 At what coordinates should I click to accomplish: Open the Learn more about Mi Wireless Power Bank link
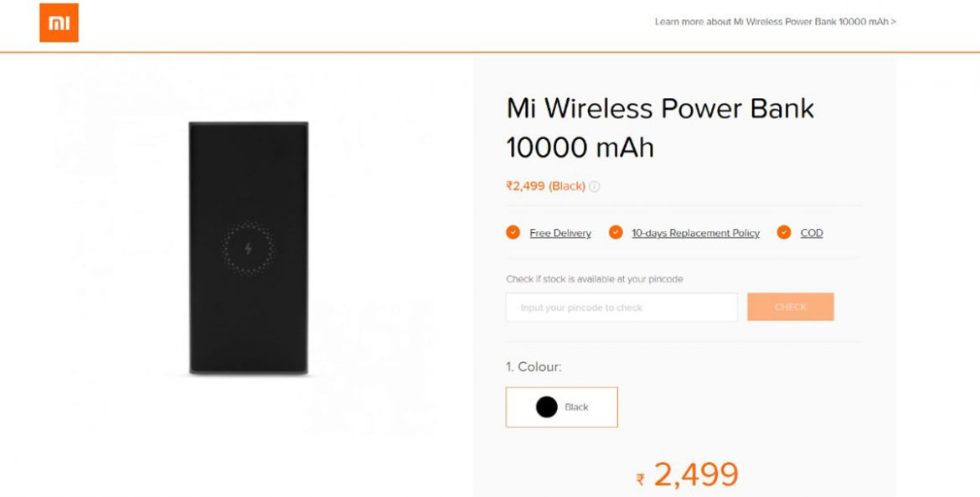coord(775,23)
